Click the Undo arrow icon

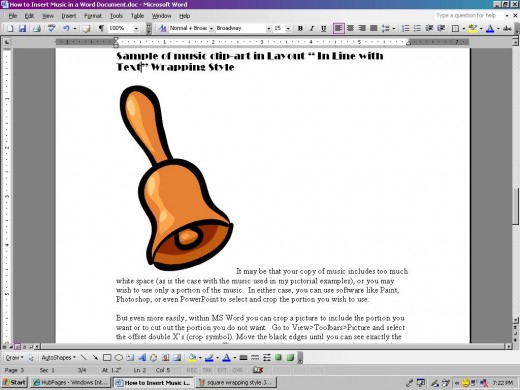point(66,28)
